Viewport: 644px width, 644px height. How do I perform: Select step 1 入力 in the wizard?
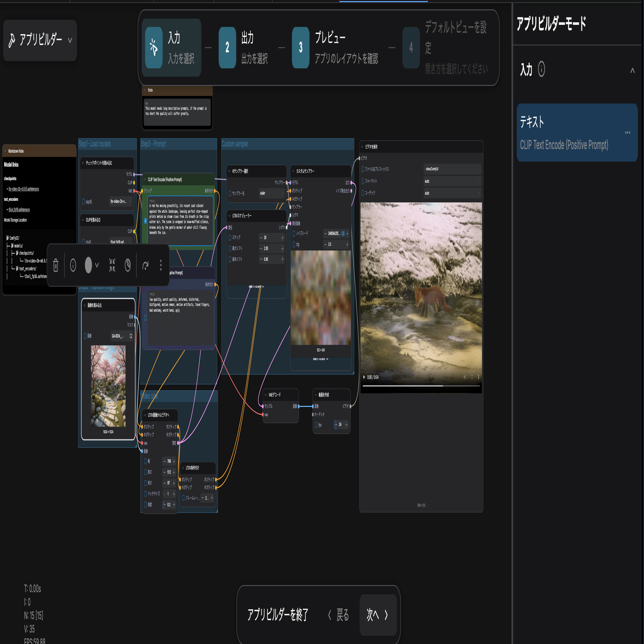point(172,48)
